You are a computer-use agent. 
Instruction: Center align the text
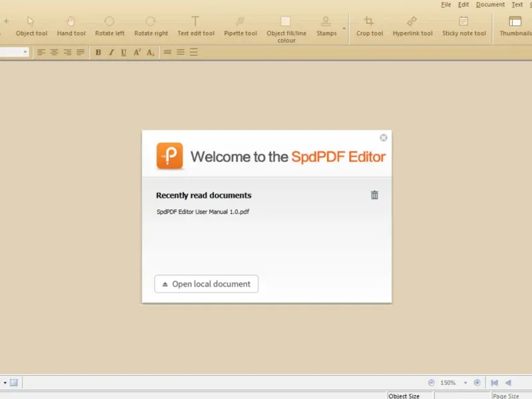(x=55, y=53)
